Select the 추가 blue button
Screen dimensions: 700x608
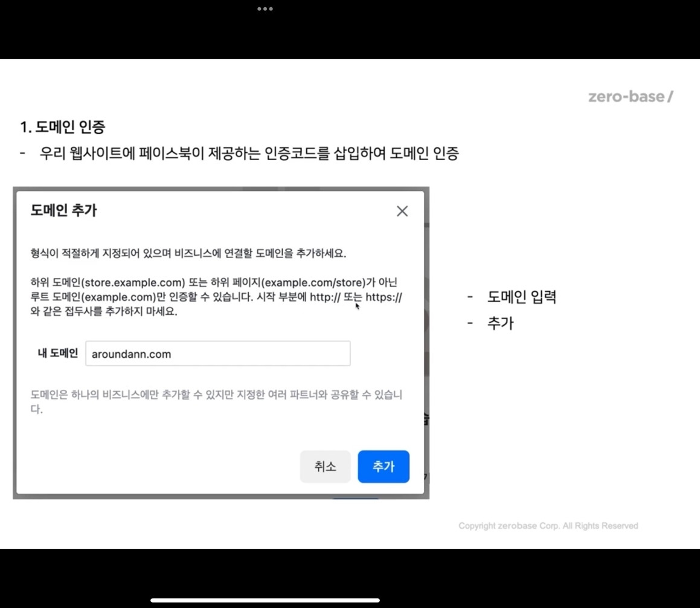[383, 466]
